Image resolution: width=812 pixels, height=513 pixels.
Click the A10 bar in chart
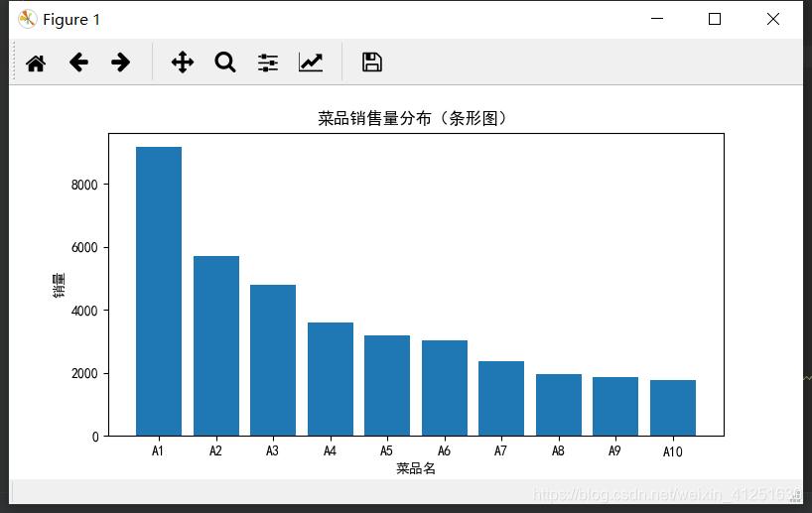[673, 408]
